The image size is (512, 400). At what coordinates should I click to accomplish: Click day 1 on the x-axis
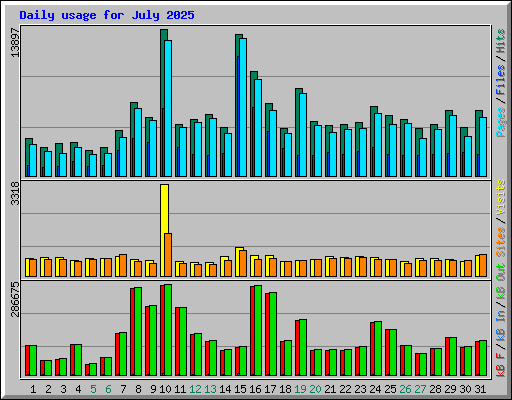tap(33, 389)
